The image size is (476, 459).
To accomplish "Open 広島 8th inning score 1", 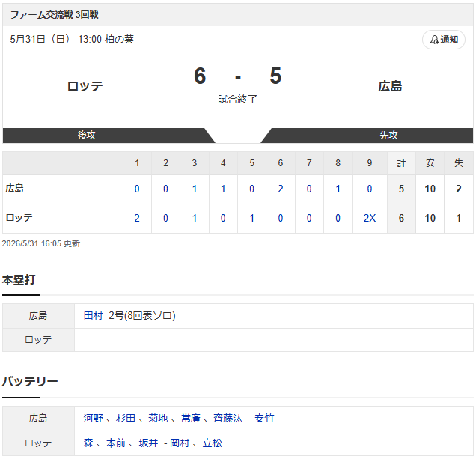I will click(338, 189).
